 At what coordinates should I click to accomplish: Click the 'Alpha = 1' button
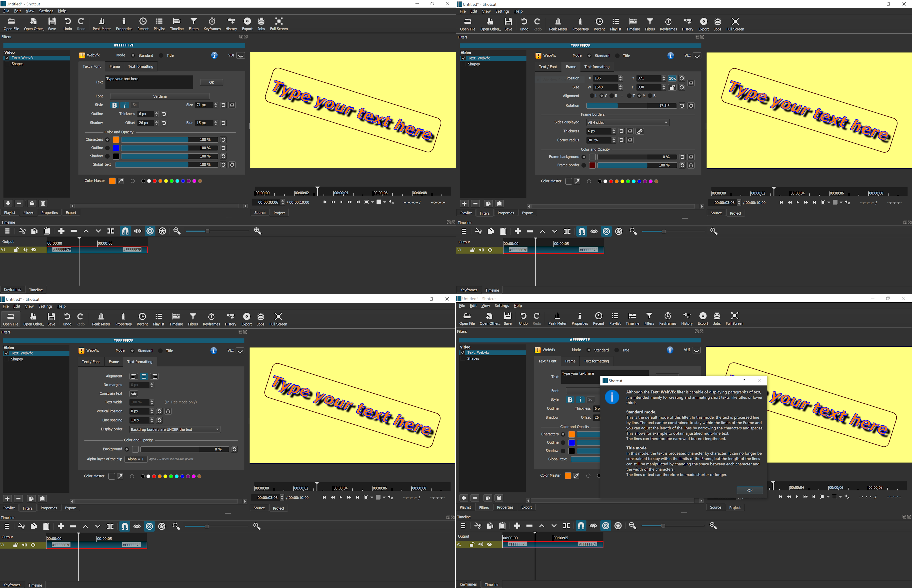coord(136,459)
